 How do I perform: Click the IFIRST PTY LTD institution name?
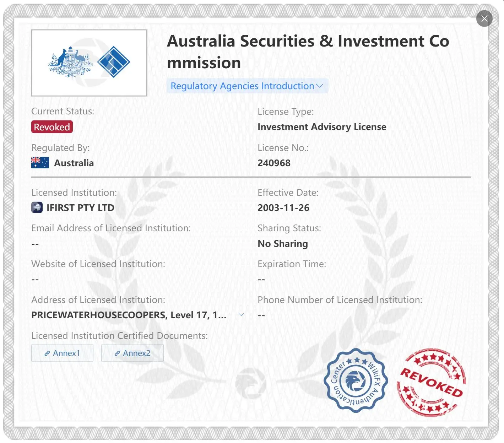(x=81, y=208)
